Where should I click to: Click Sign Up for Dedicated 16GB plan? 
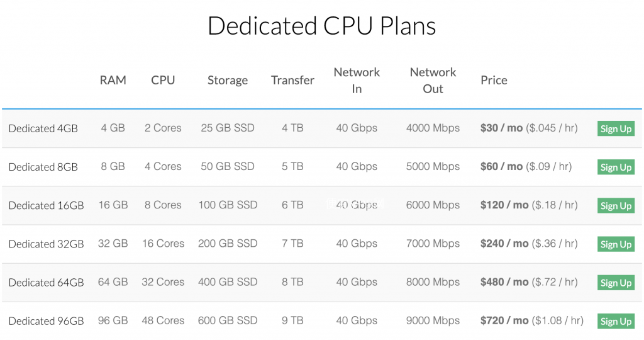click(616, 205)
